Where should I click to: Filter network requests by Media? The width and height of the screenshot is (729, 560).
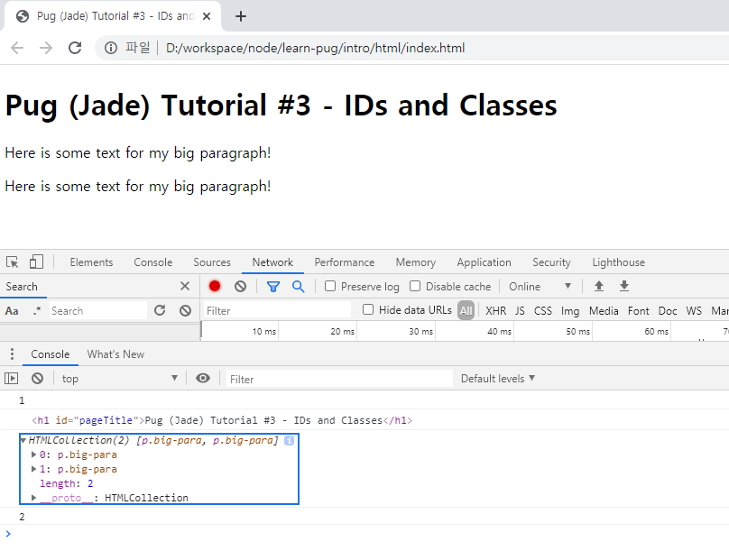(604, 311)
